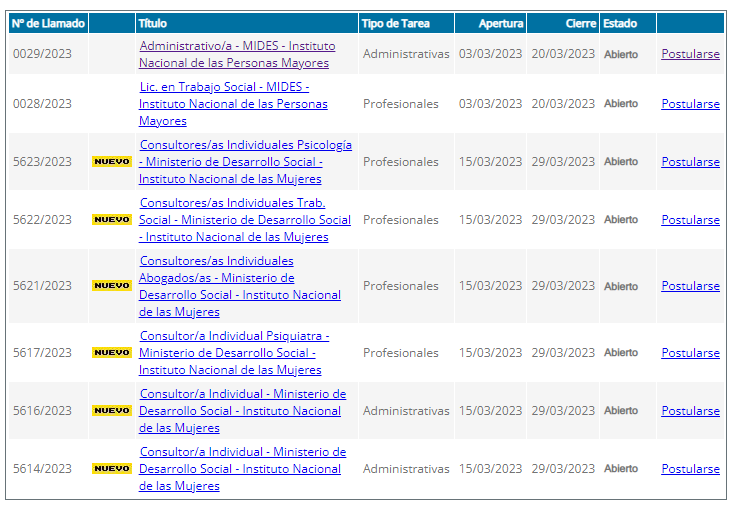Select call number 5622/2023
This screenshot has height=509, width=735.
42,220
